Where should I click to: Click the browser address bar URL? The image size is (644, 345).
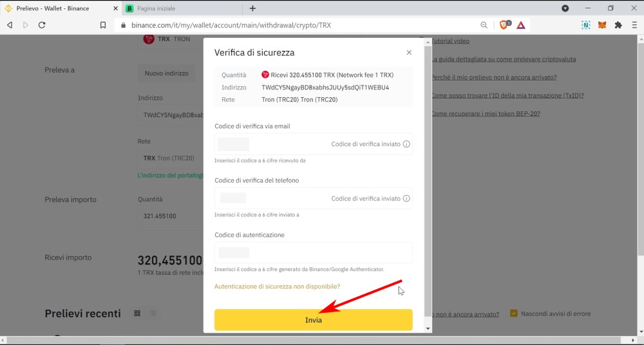click(231, 25)
